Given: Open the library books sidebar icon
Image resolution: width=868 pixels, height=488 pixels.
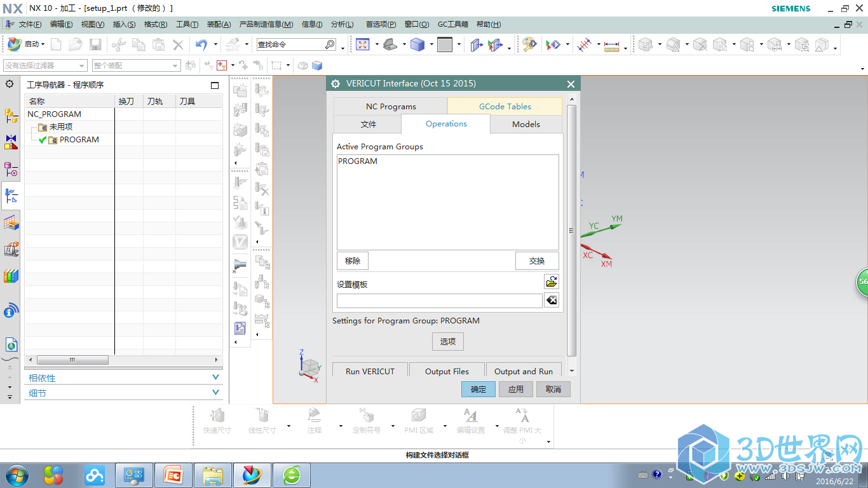Looking at the screenshot, I should (11, 276).
